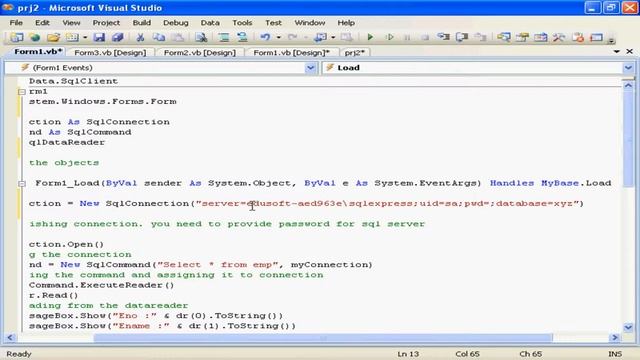This screenshot has width=640, height=360.
Task: Click the Navigate Backward icon
Action: pyautogui.click(x=320, y=38)
